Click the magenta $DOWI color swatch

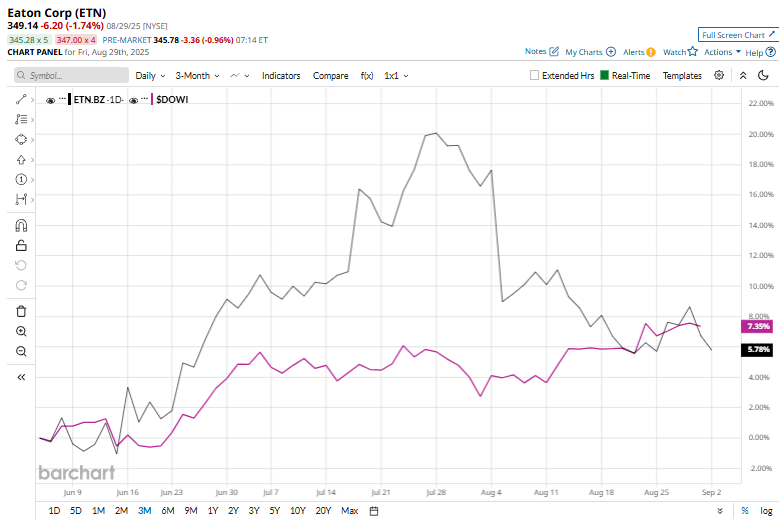coord(152,100)
